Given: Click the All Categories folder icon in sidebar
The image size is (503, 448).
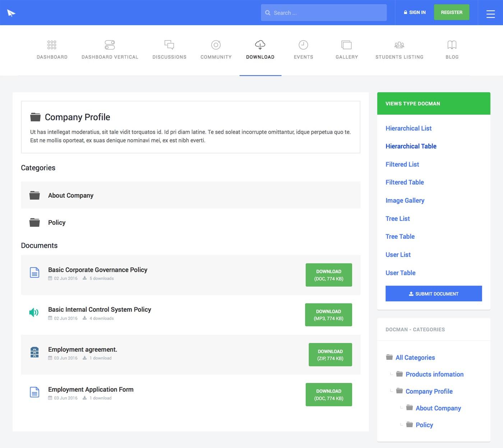Looking at the screenshot, I should [x=389, y=357].
